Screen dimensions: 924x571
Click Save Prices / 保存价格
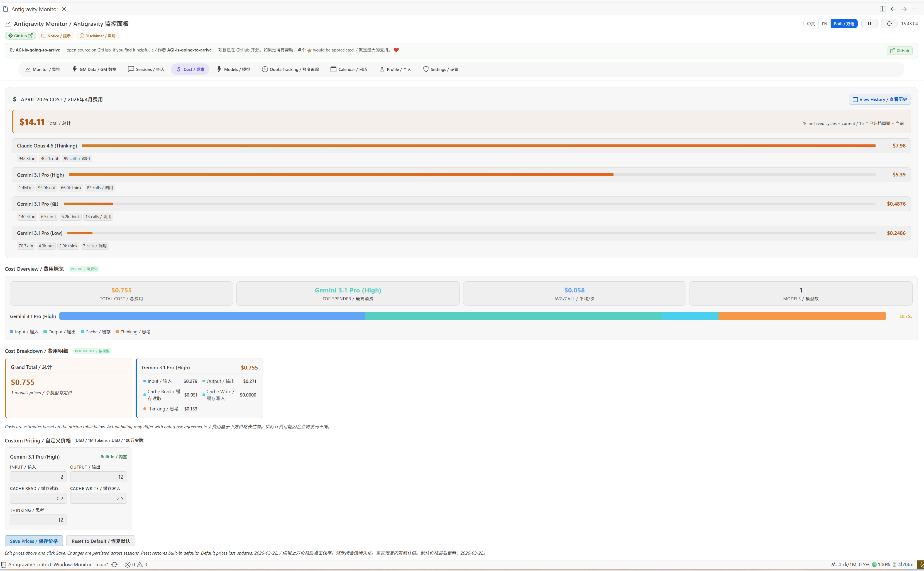point(34,541)
